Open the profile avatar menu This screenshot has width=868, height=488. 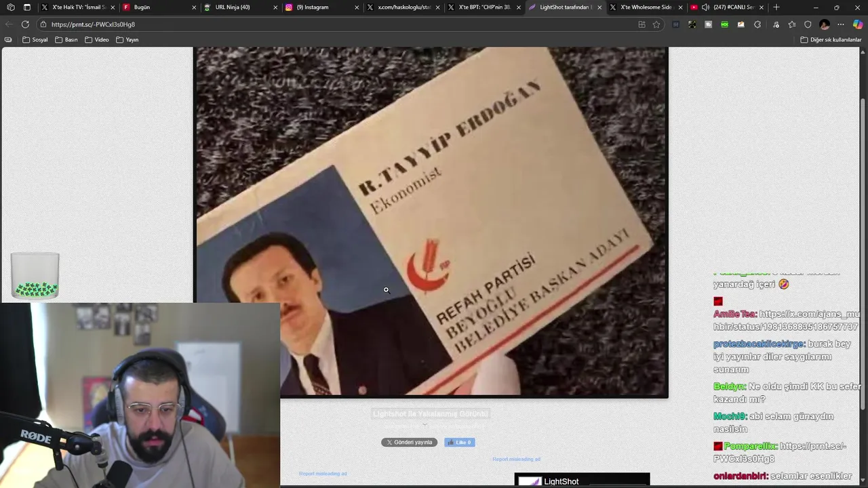[825, 24]
